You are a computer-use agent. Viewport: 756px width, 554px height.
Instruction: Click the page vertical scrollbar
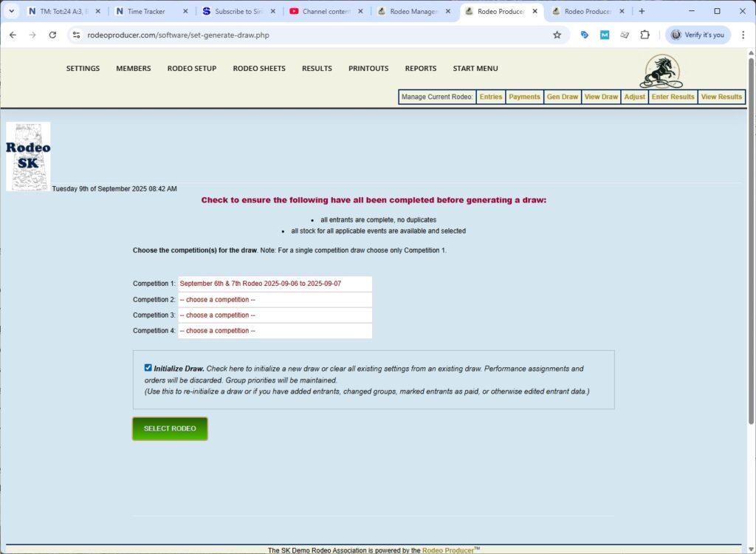click(751, 244)
